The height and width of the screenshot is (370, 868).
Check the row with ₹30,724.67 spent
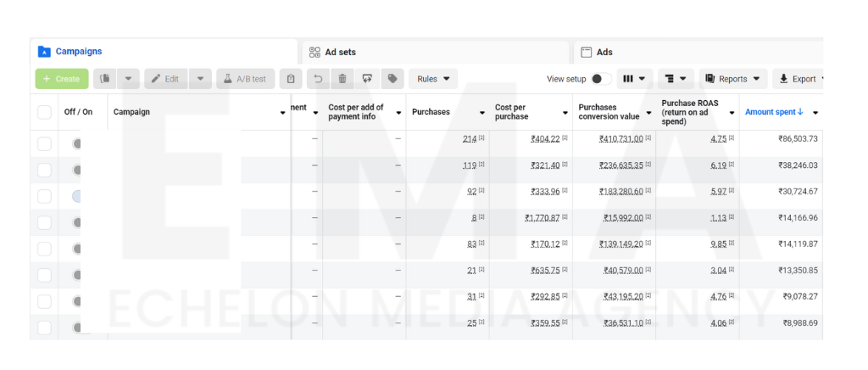point(44,197)
